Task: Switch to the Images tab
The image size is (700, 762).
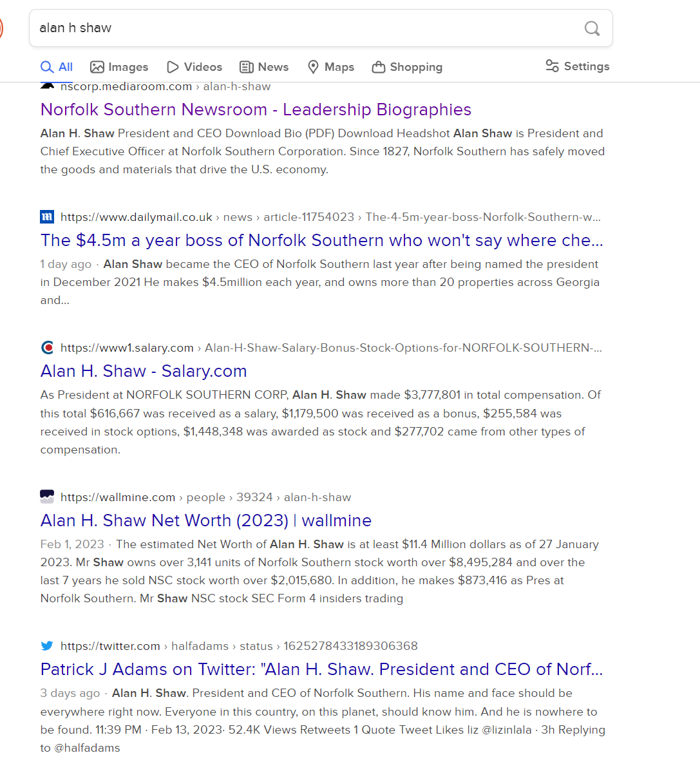Action: 119,67
